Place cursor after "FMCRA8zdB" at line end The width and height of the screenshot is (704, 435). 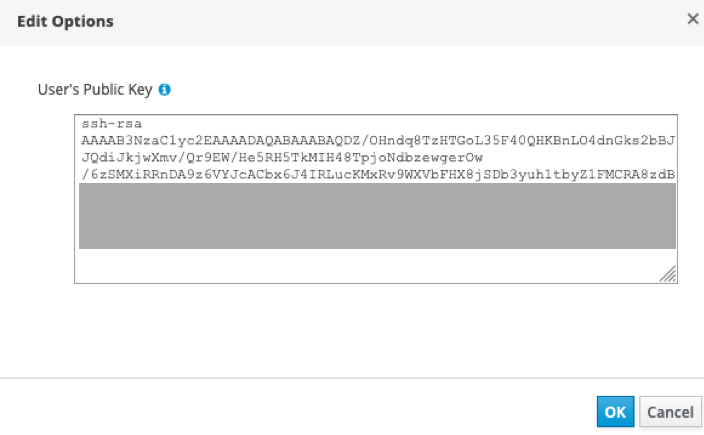677,175
